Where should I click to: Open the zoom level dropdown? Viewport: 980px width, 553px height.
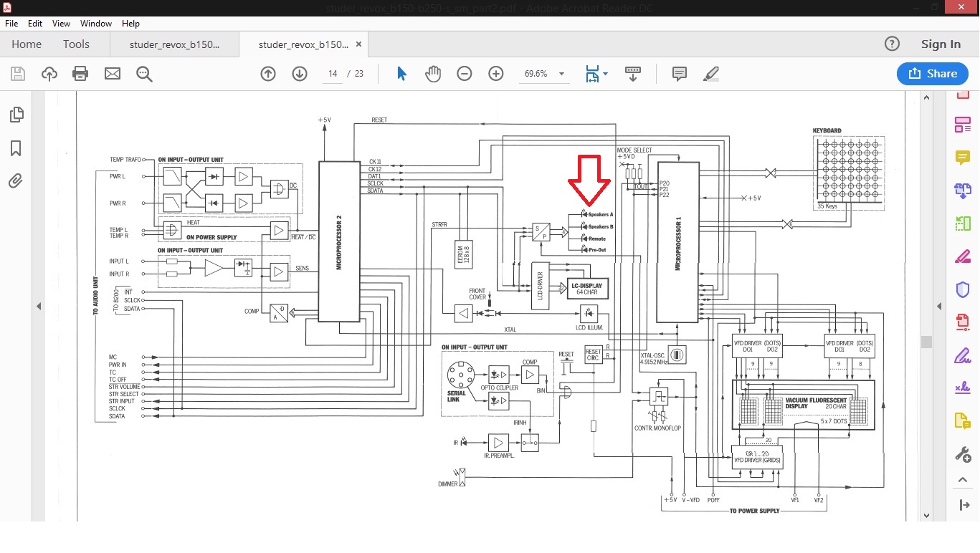[x=561, y=74]
